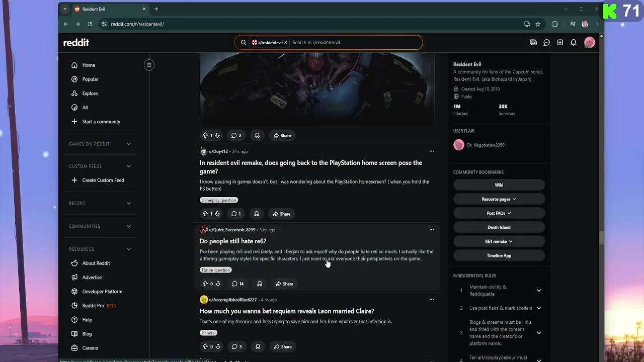644x362 pixels.
Task: Downvote the PlayStation home screen post
Action: click(217, 214)
